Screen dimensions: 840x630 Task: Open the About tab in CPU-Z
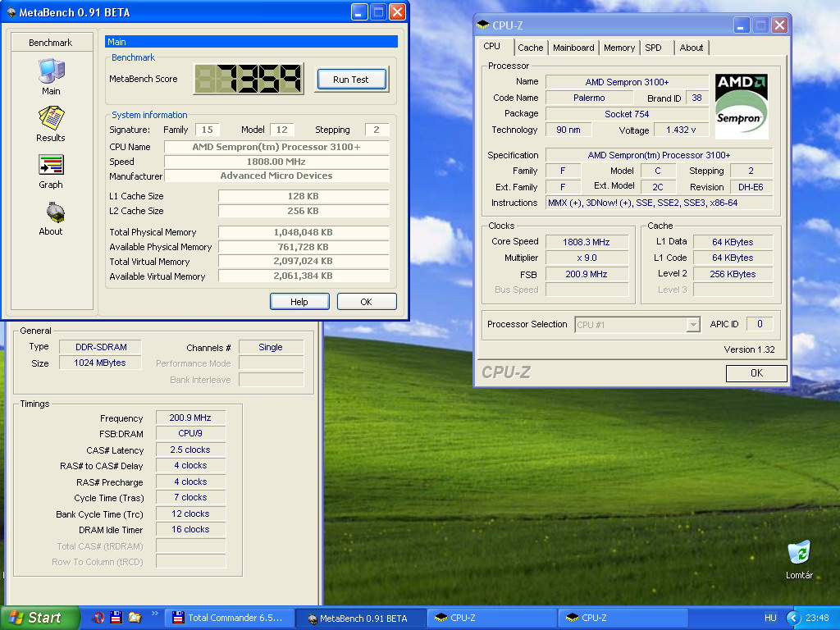pos(691,48)
